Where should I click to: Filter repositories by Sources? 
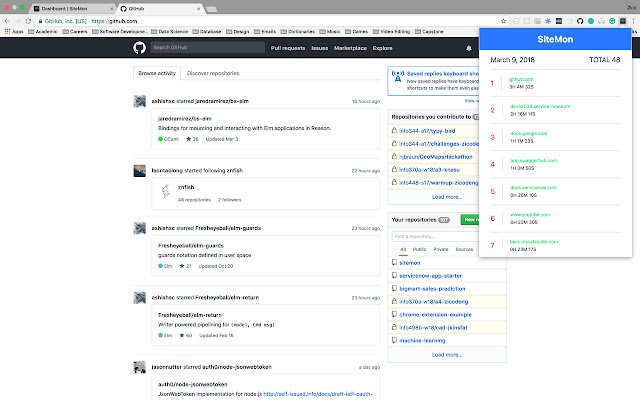(x=464, y=249)
